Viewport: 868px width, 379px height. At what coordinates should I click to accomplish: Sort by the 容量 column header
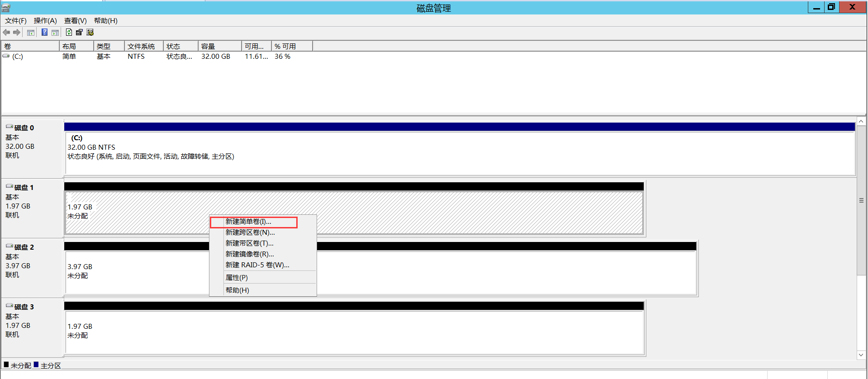(220, 46)
